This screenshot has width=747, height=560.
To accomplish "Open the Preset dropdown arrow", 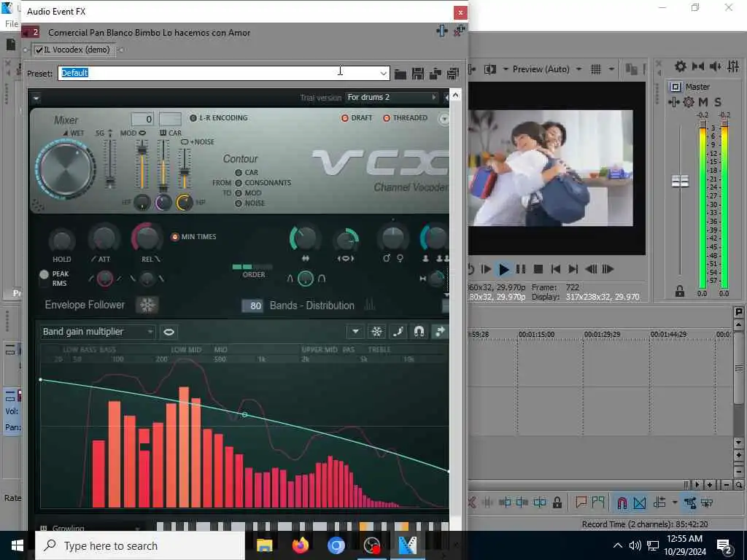I will pyautogui.click(x=383, y=74).
